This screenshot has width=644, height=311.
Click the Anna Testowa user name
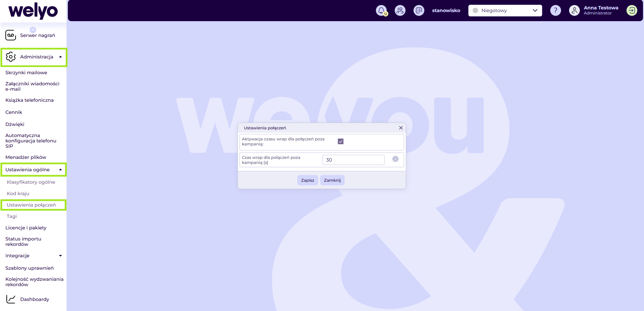[601, 8]
